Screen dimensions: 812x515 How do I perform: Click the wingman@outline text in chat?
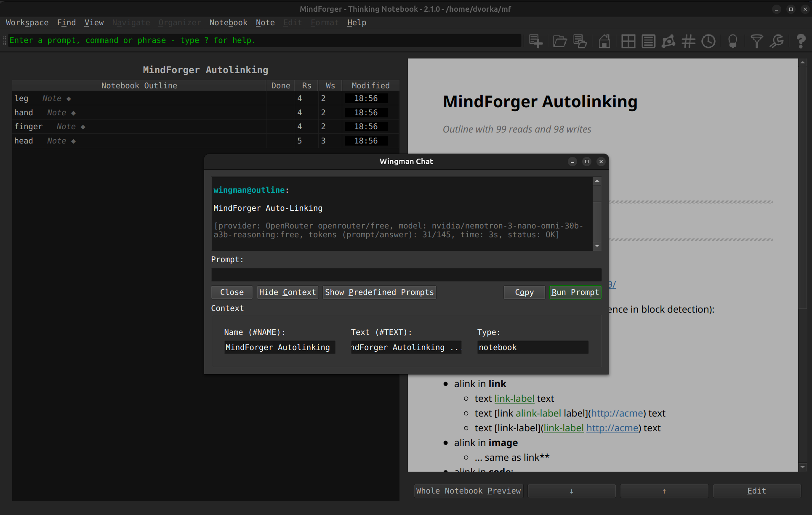tap(249, 190)
